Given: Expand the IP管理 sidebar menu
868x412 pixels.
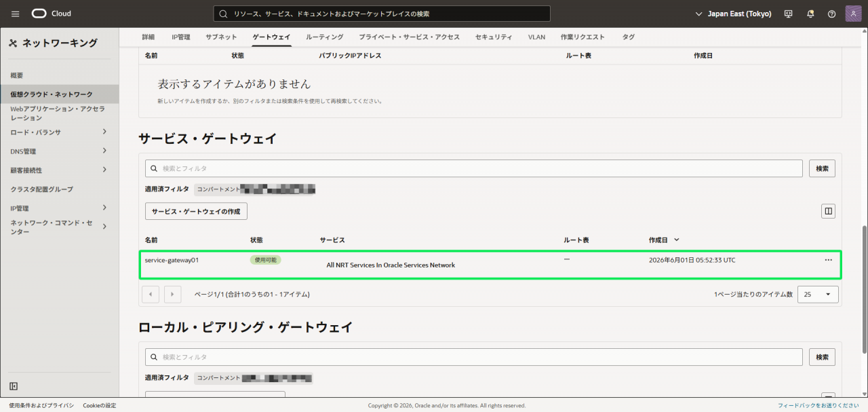Looking at the screenshot, I should 104,208.
